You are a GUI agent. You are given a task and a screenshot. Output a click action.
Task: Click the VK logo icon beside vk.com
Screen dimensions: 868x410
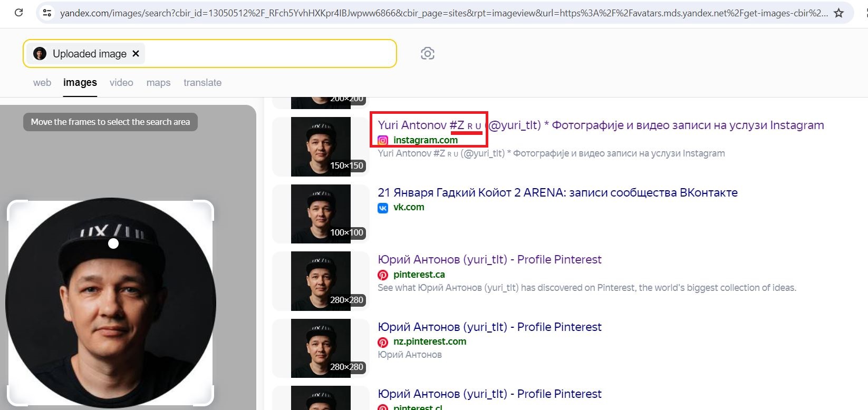(383, 208)
